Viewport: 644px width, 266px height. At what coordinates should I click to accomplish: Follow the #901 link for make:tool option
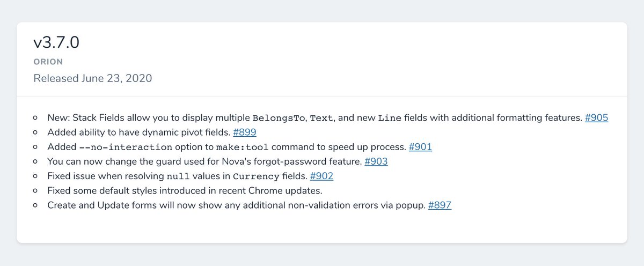(420, 146)
